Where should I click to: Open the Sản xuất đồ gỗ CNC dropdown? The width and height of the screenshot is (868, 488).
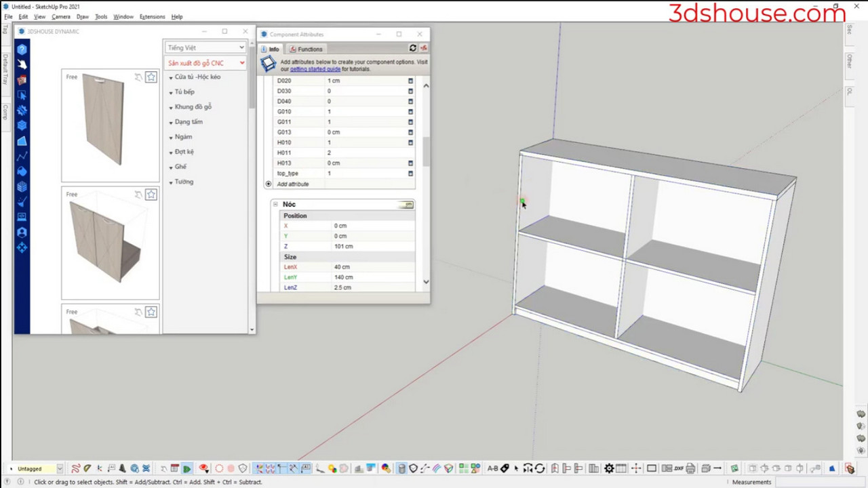coord(205,63)
